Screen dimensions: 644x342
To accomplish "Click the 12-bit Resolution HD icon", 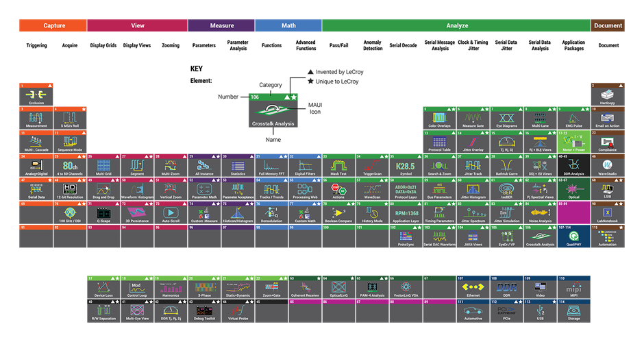I will tap(70, 189).
